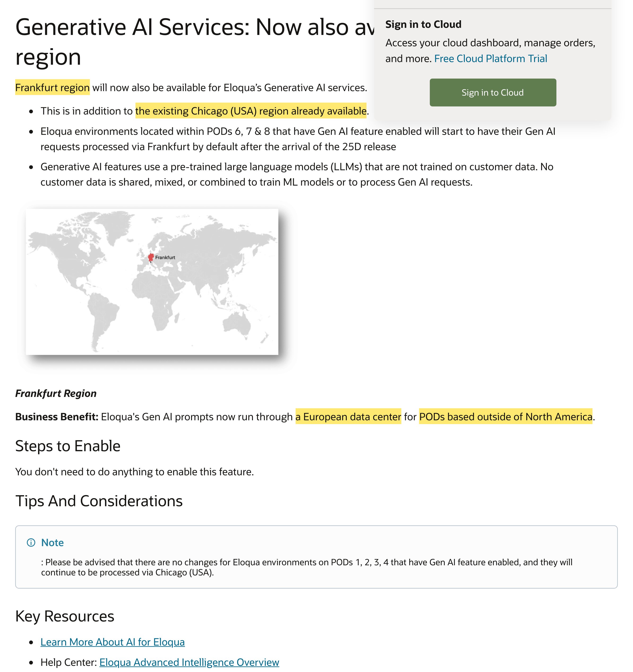633x672 pixels.
Task: Click the 'Sign in to Cloud' panel heading
Action: [x=423, y=24]
